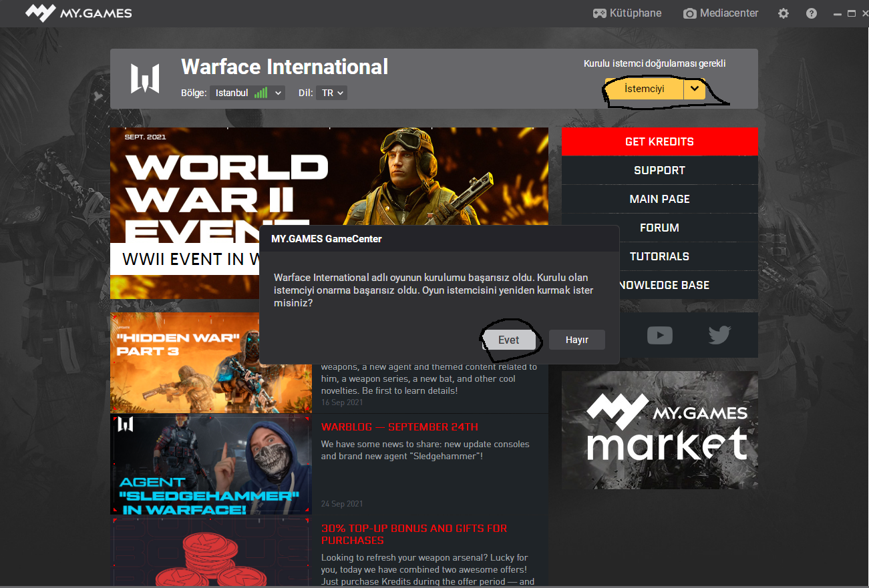Click the MY.GAMES market banner
This screenshot has height=588, width=869.
(x=660, y=430)
